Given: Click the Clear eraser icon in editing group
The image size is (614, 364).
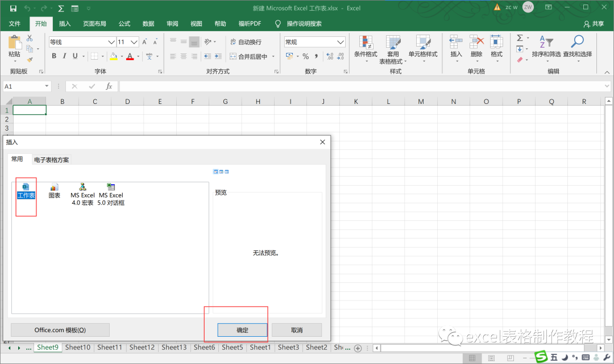Looking at the screenshot, I should pyautogui.click(x=520, y=60).
